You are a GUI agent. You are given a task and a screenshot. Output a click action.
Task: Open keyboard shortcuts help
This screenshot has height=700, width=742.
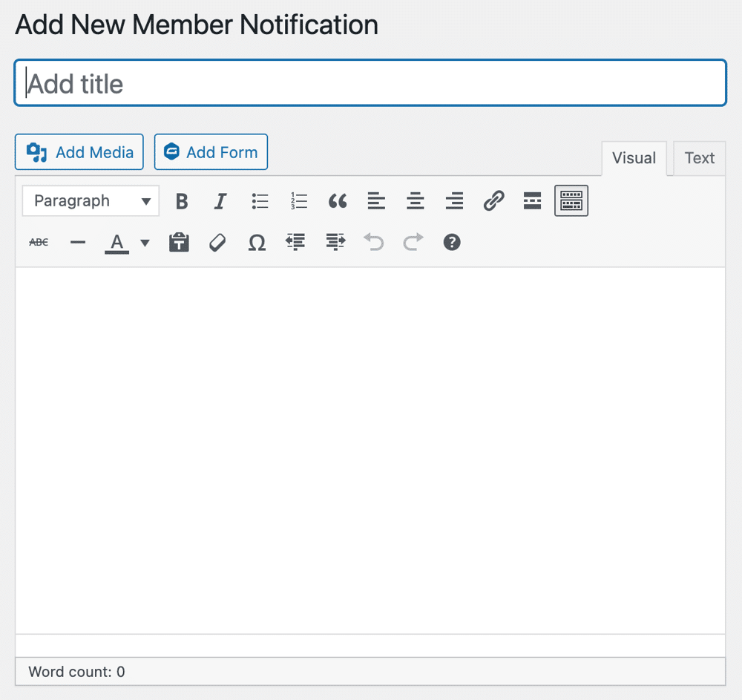coord(452,242)
